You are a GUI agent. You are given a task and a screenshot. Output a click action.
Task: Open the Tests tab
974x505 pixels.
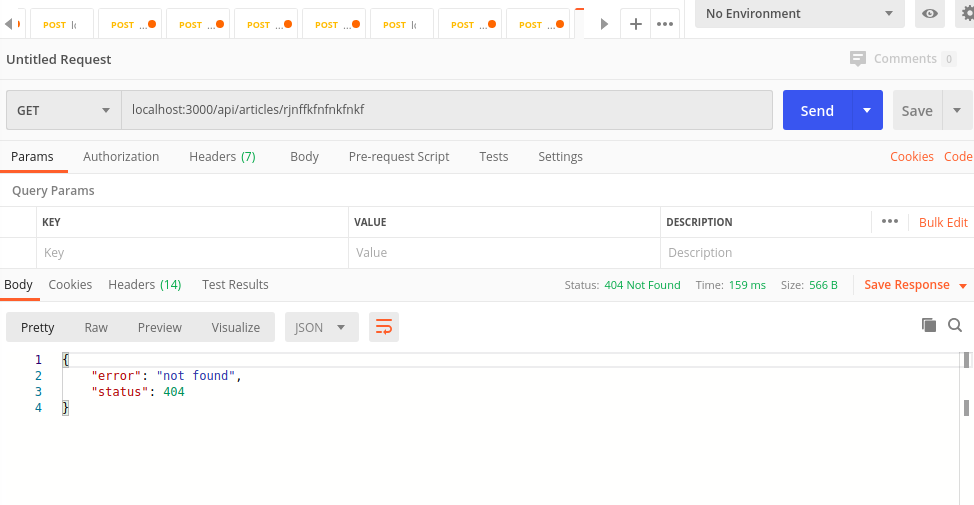tap(494, 157)
